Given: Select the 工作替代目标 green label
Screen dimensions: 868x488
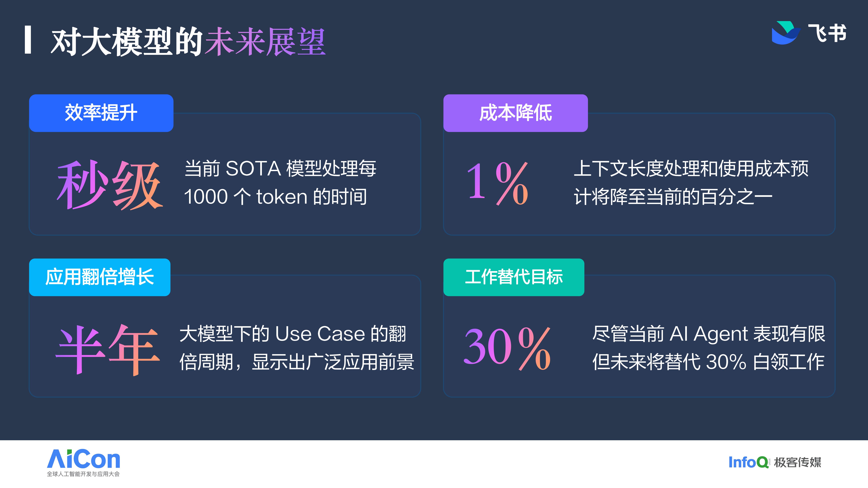Looking at the screenshot, I should click(514, 277).
